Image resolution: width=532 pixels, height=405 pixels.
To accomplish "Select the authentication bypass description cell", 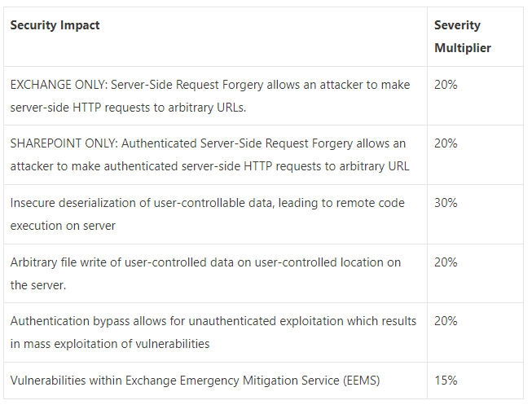I will [213, 332].
